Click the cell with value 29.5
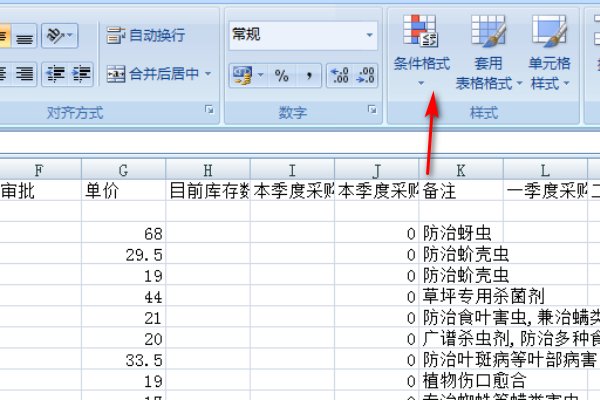Screen dimensions: 600x400 [124, 254]
